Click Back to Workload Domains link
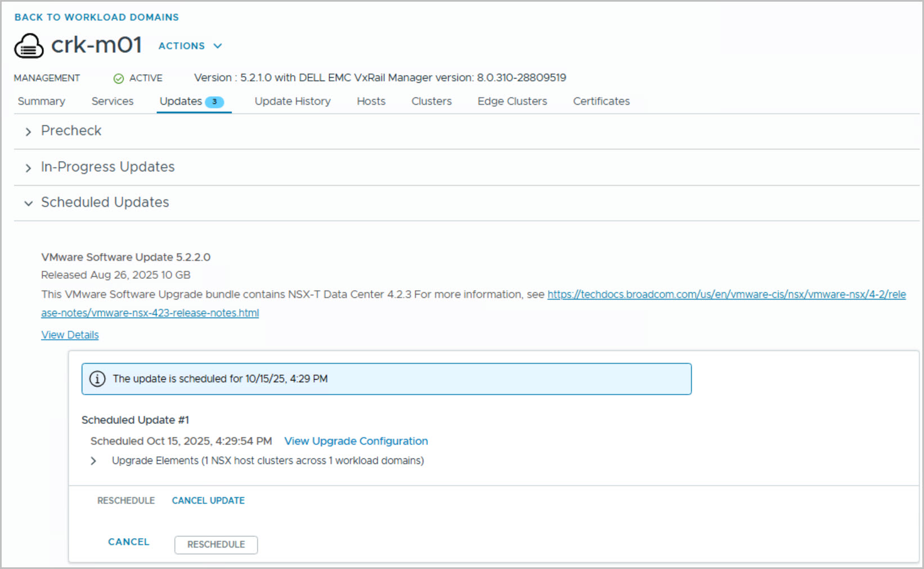924x569 pixels. (97, 17)
